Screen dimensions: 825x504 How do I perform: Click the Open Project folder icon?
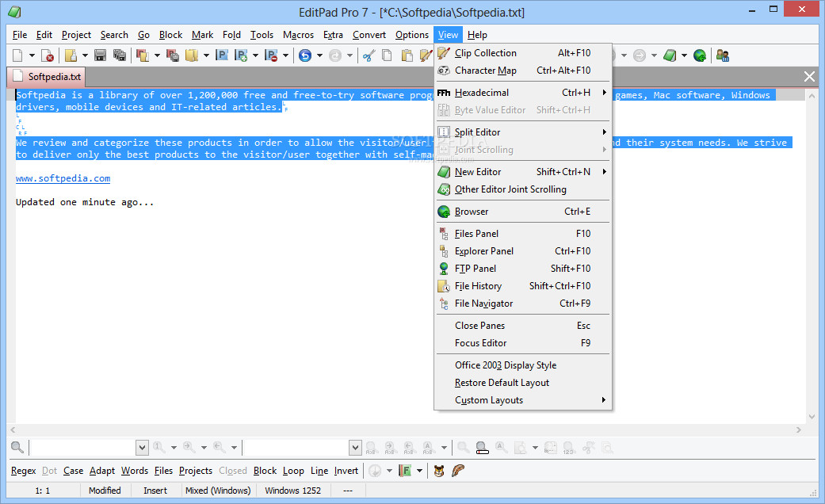point(143,55)
